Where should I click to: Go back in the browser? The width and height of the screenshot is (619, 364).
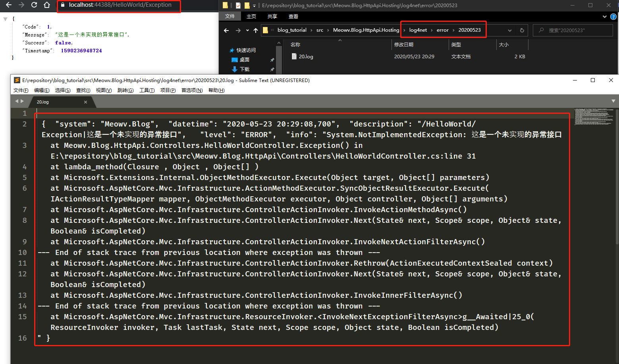8,5
